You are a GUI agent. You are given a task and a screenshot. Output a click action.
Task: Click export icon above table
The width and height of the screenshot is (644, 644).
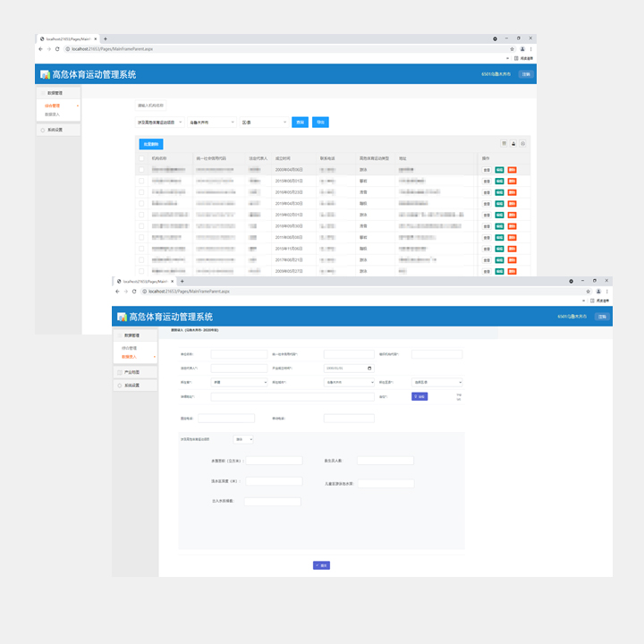(513, 143)
